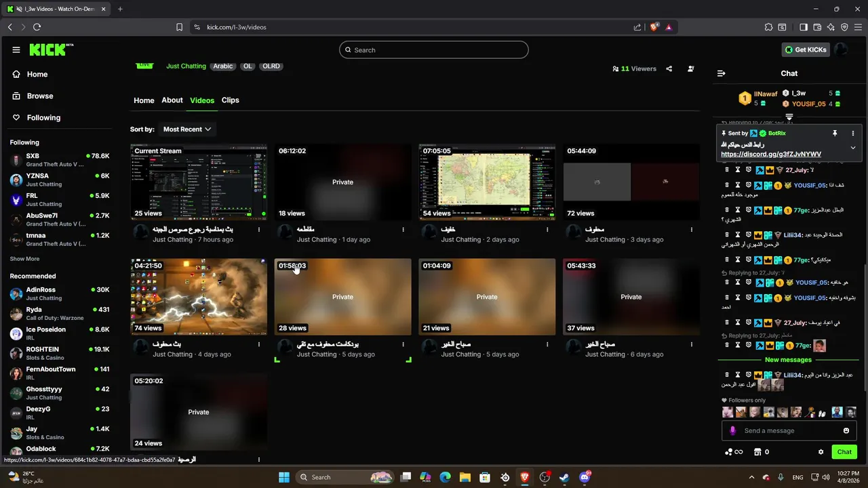Focus the Kick search field

coord(434,50)
